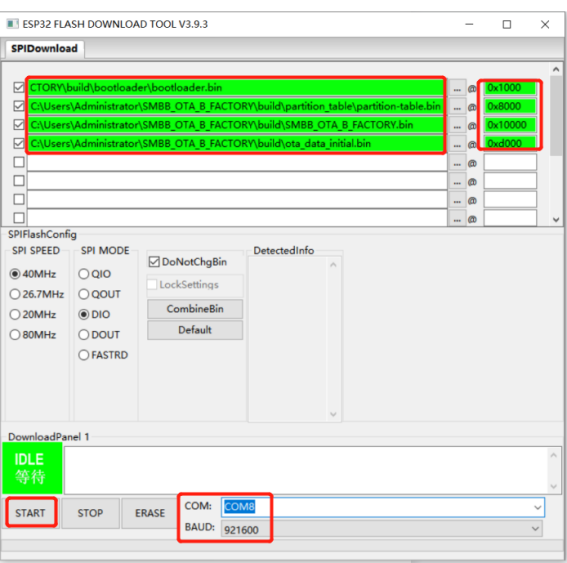Click the green IDLE status indicator
Screen dimensions: 567x563
point(32,468)
